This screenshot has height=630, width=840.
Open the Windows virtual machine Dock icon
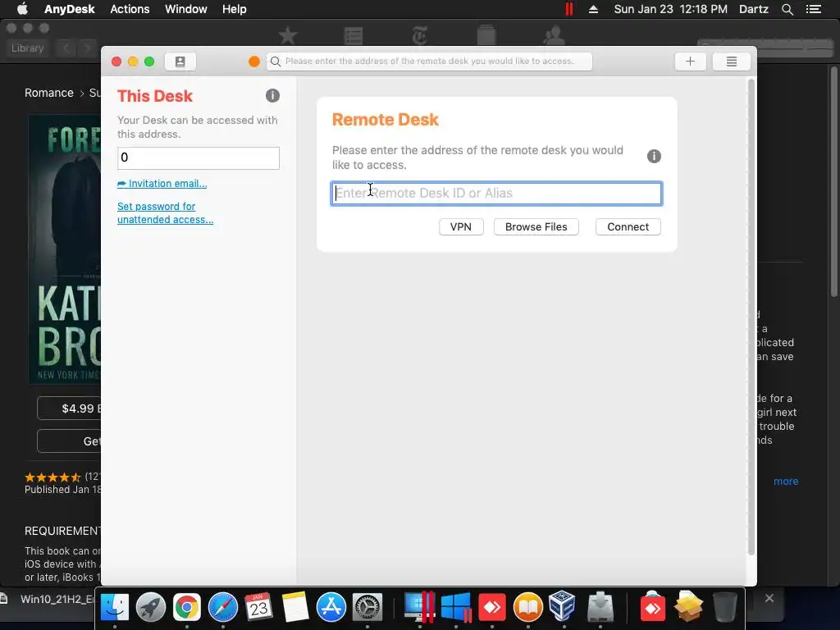click(x=456, y=607)
